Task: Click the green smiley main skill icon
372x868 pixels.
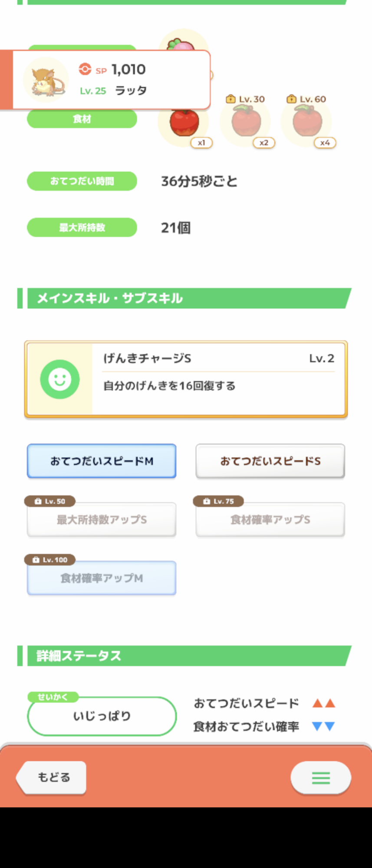Action: [60, 379]
